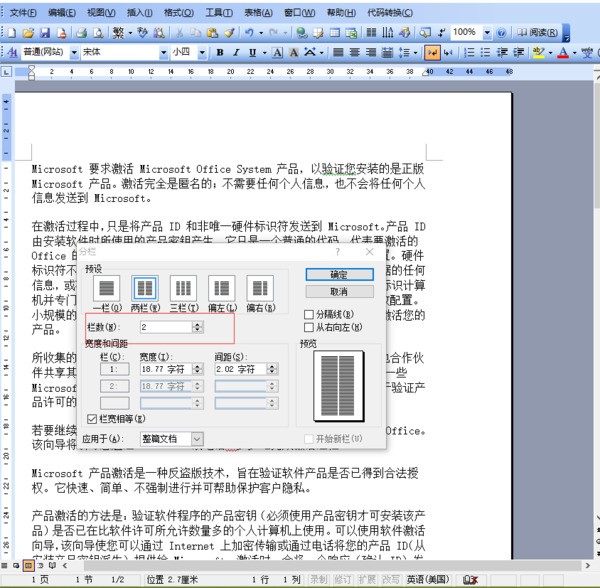Open the 表格 Table menu

click(258, 12)
